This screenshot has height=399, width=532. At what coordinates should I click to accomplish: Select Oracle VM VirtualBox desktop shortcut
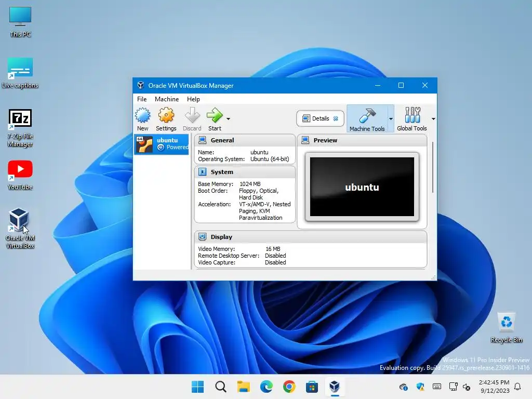[20, 228]
